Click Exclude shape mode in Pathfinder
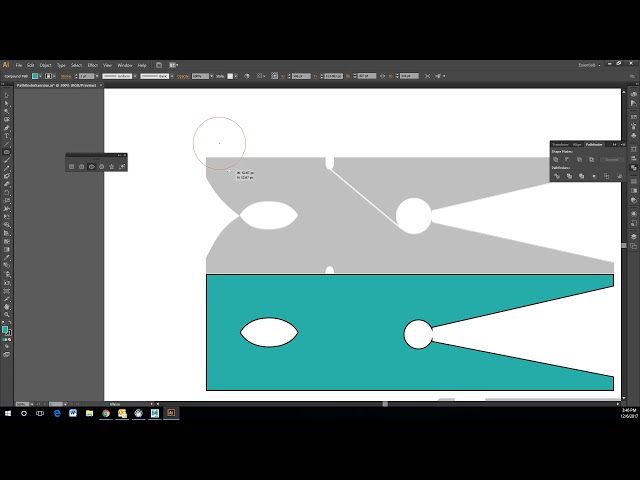The height and width of the screenshot is (480, 640). pyautogui.click(x=591, y=160)
